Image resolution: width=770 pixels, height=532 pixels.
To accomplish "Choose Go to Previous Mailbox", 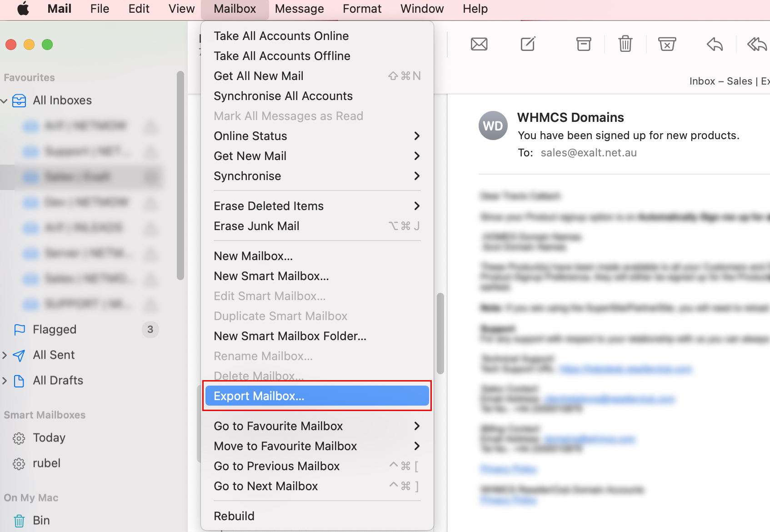I will coord(317,466).
